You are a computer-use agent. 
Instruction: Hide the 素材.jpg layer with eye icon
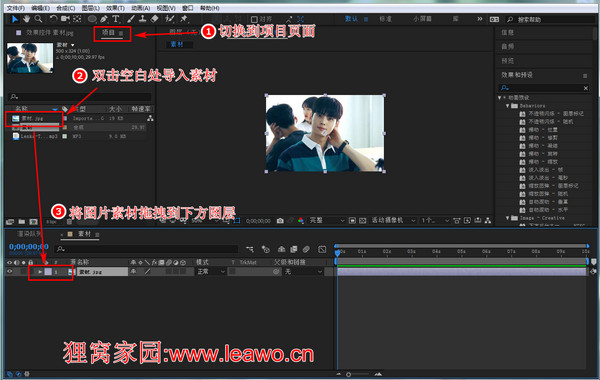tap(10, 271)
